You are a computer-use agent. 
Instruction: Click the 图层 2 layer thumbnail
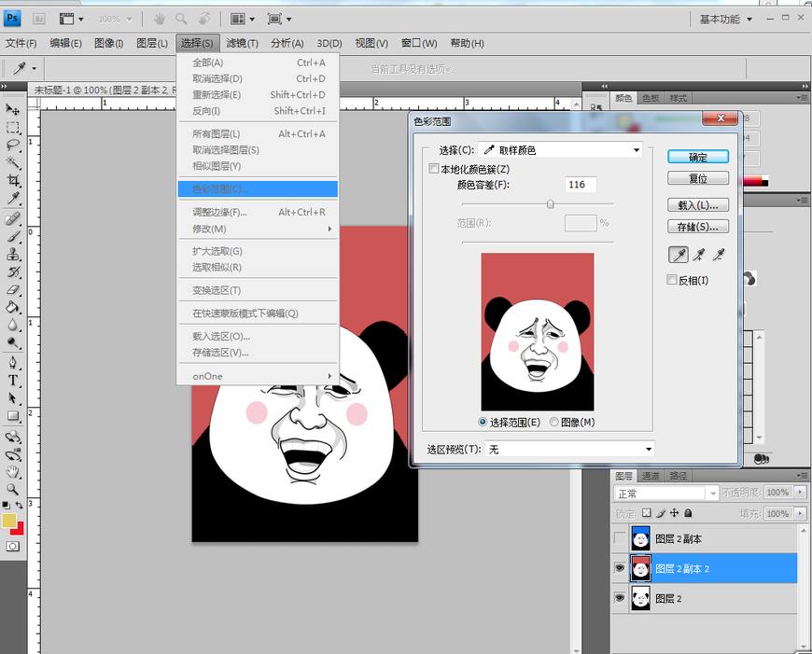coord(640,597)
